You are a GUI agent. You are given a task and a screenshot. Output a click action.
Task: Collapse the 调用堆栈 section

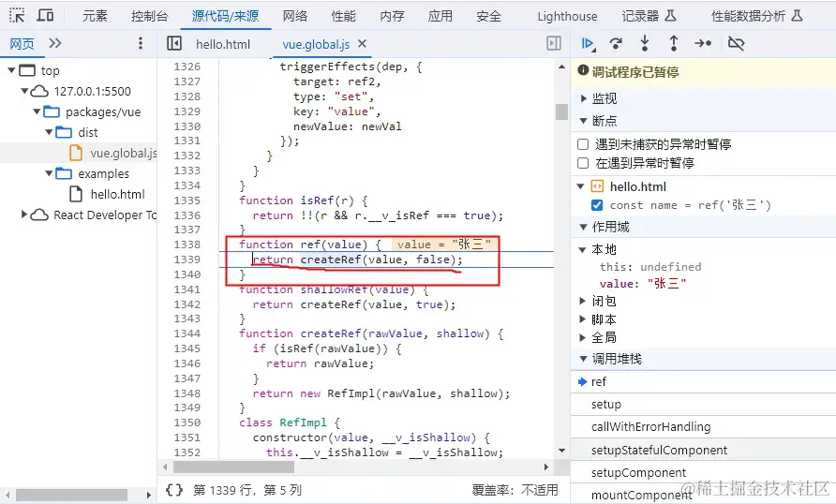[583, 359]
